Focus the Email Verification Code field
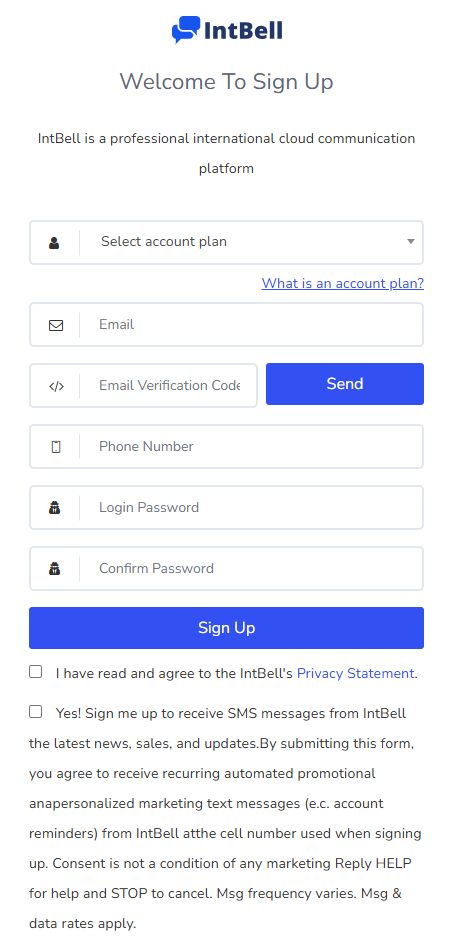 168,386
